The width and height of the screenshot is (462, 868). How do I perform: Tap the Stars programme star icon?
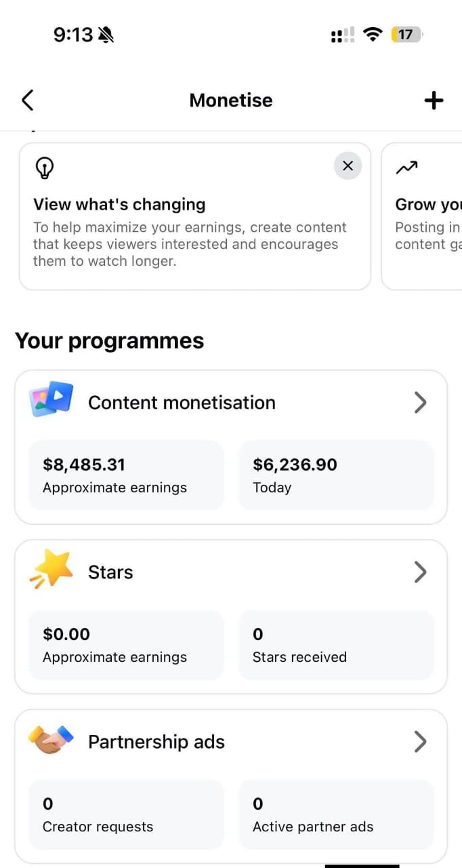(x=51, y=570)
